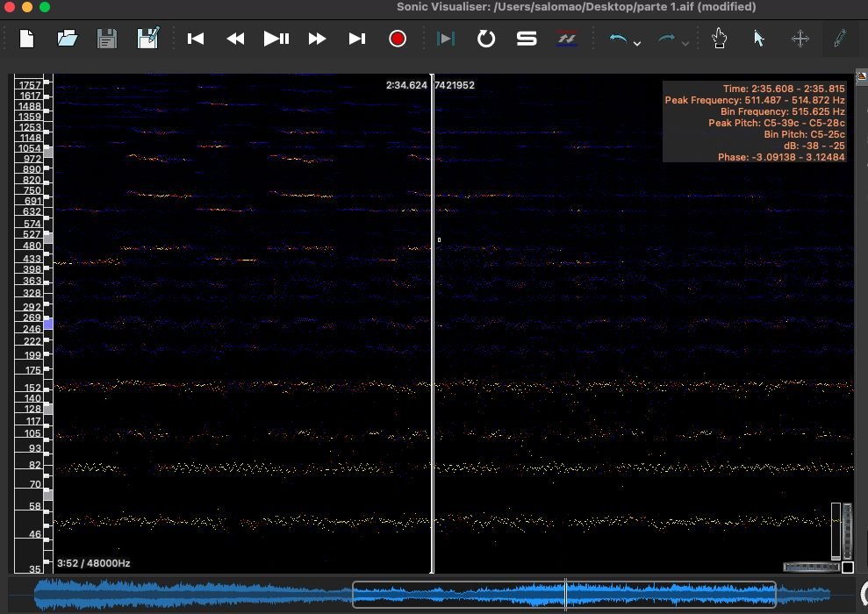Click the 1757 Hz label on the frequency scale

pyautogui.click(x=30, y=84)
